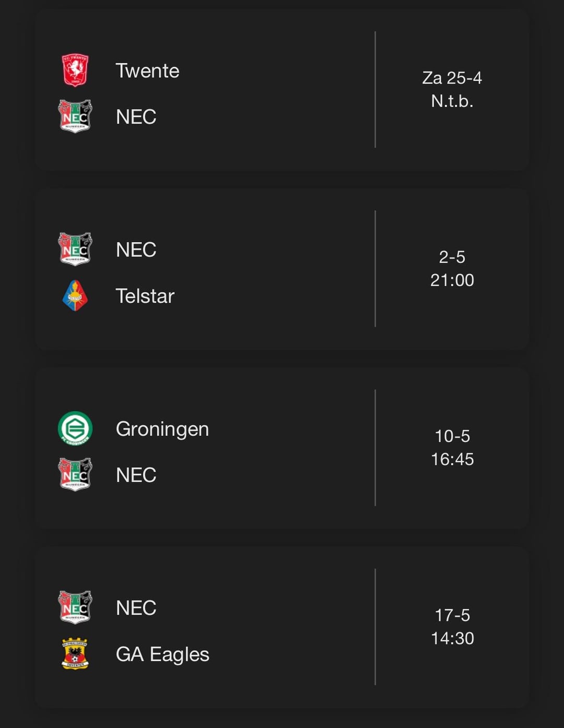
Task: Open the 2-5 21:00 match time
Action: pos(452,268)
